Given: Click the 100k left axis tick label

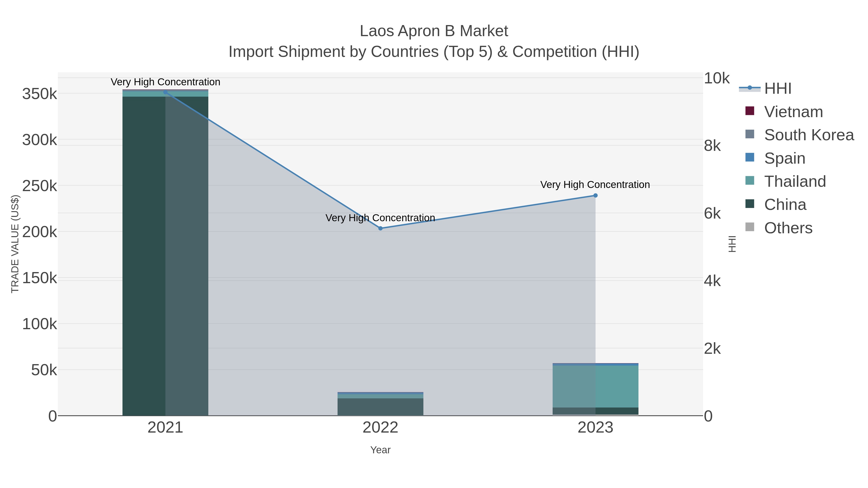Looking at the screenshot, I should click(x=40, y=324).
